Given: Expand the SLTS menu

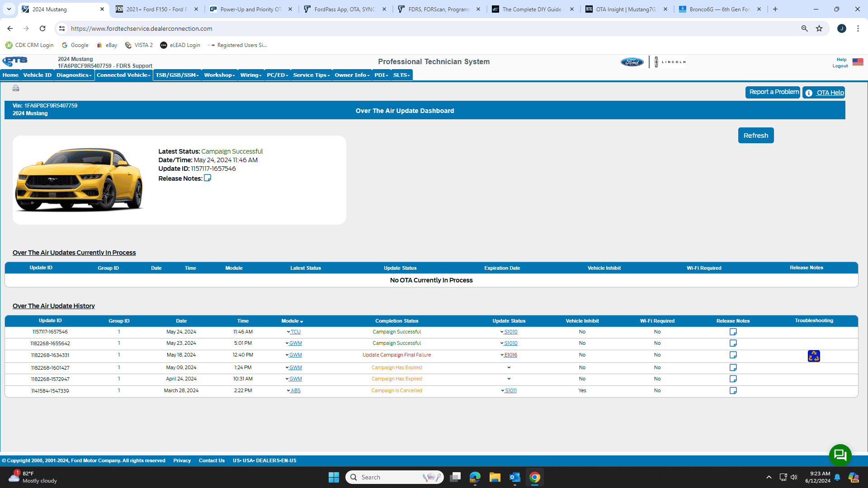Looking at the screenshot, I should pos(401,75).
